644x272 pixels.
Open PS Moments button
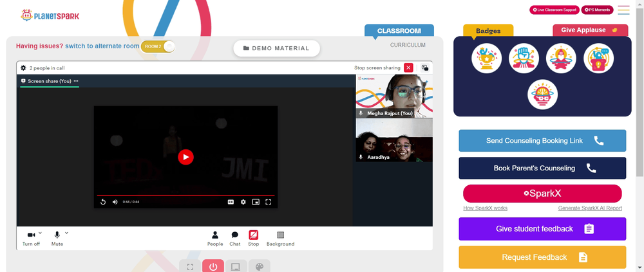point(597,10)
